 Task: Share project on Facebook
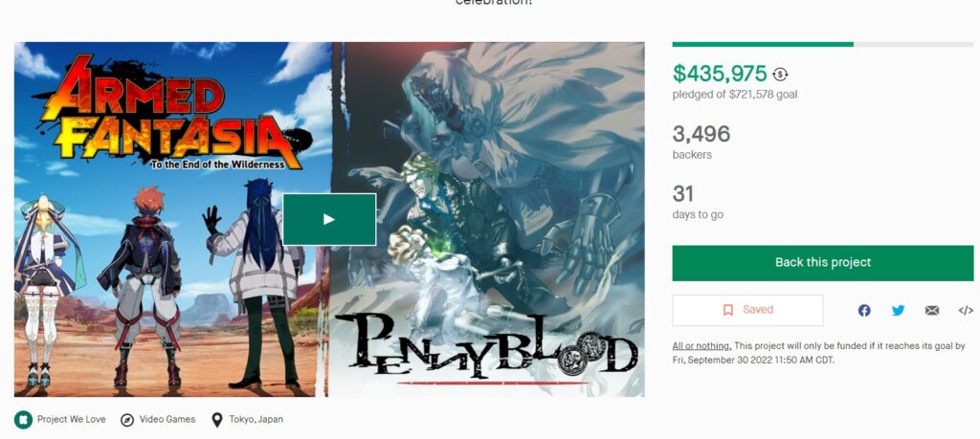(864, 310)
